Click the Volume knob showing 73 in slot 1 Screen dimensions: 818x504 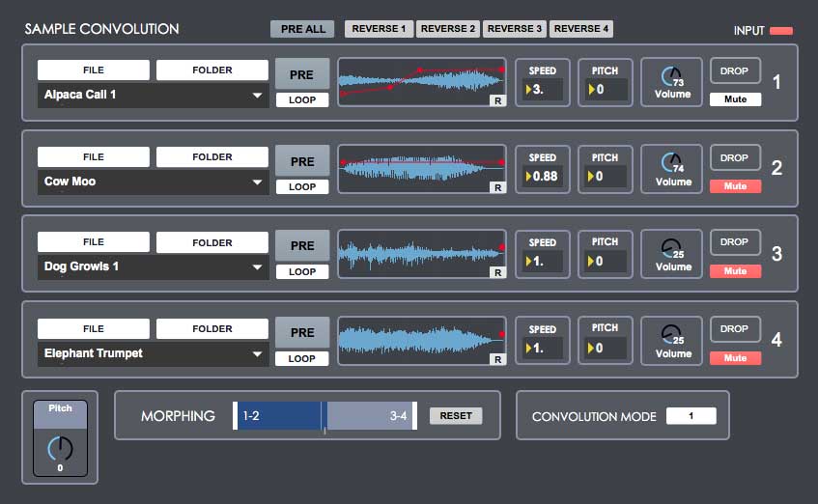coord(671,76)
